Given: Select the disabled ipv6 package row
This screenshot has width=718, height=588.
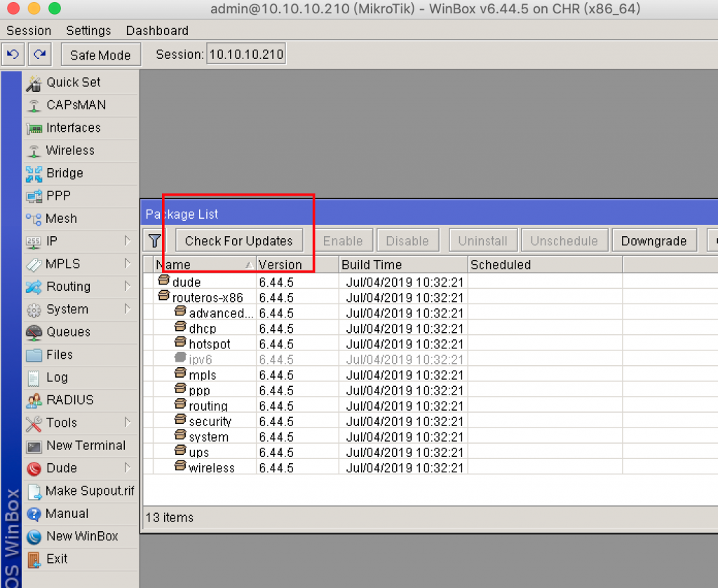Looking at the screenshot, I should coord(431,360).
